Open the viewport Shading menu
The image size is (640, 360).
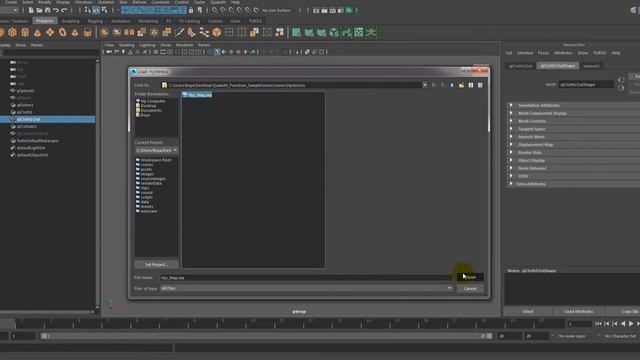[127, 45]
